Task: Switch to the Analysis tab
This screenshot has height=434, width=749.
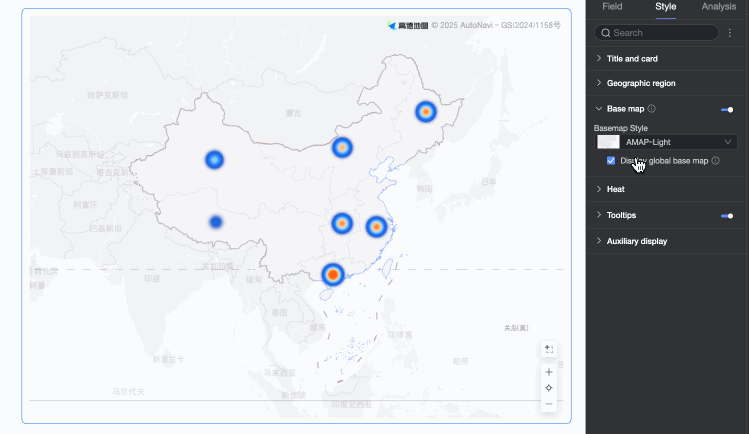Action: (x=718, y=7)
